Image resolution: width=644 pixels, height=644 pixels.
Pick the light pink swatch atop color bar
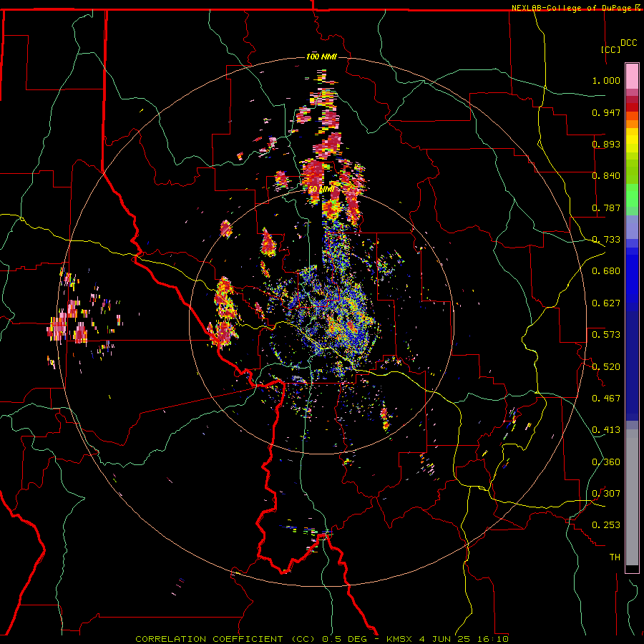(632, 77)
